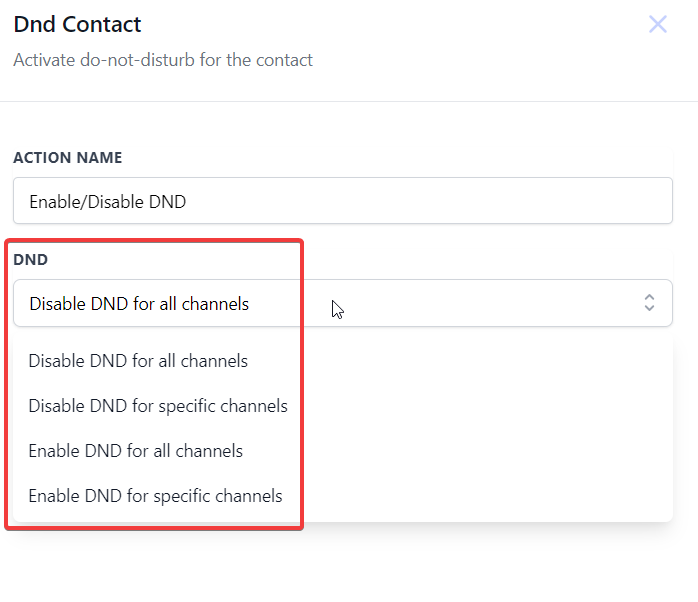Image resolution: width=698 pixels, height=602 pixels.
Task: Pick "Enable DND for all channels" option
Action: (x=136, y=451)
